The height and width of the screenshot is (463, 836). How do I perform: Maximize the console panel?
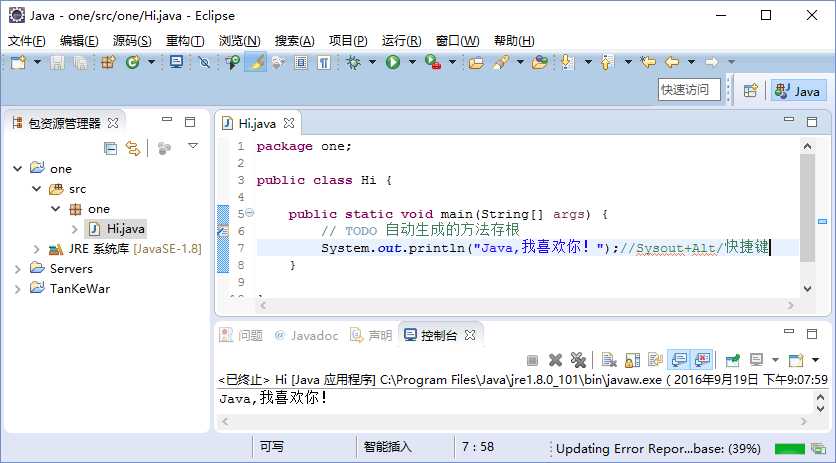click(x=812, y=334)
